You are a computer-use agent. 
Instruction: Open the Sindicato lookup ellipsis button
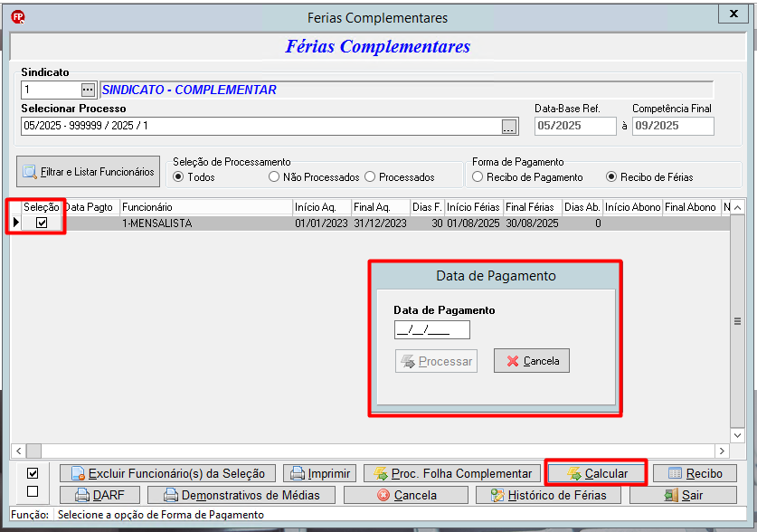coord(88,90)
